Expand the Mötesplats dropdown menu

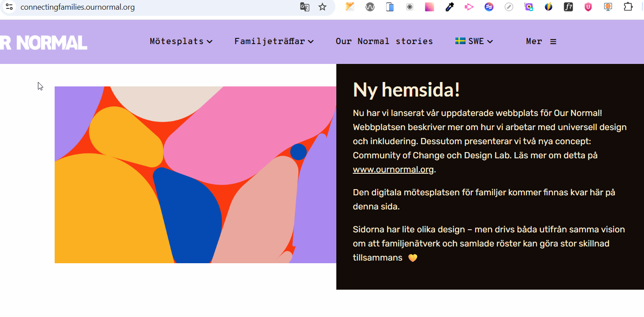click(x=181, y=41)
